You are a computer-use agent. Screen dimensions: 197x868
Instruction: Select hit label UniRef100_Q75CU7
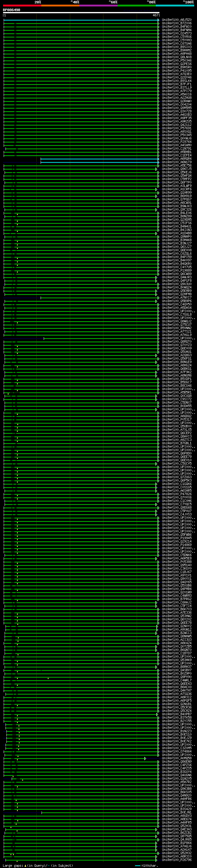177,325
